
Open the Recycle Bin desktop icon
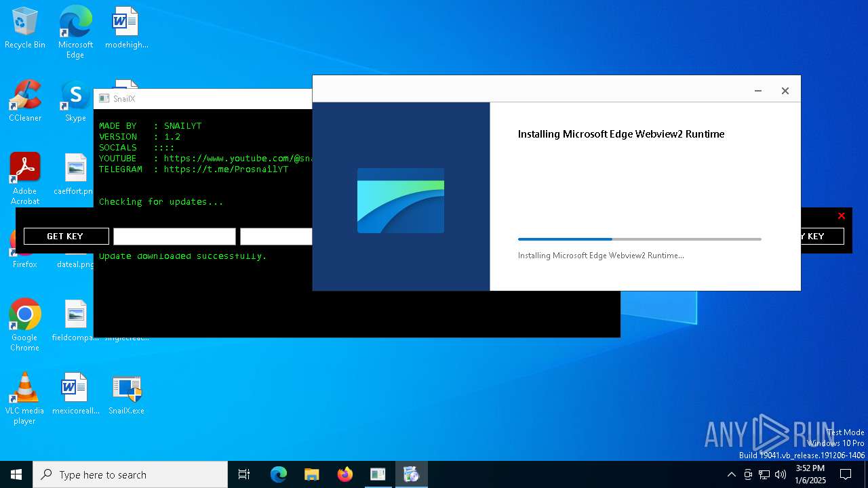25,28
